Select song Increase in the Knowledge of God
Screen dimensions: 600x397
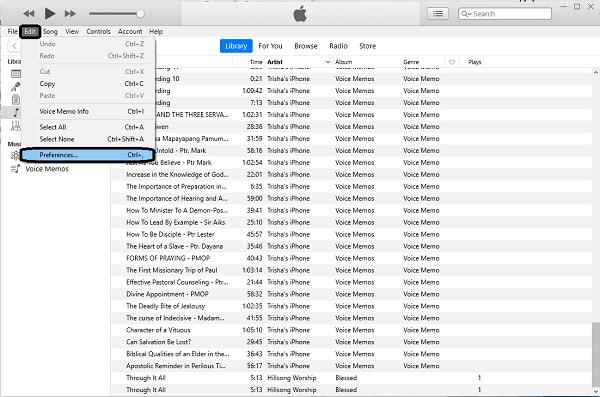click(x=177, y=175)
